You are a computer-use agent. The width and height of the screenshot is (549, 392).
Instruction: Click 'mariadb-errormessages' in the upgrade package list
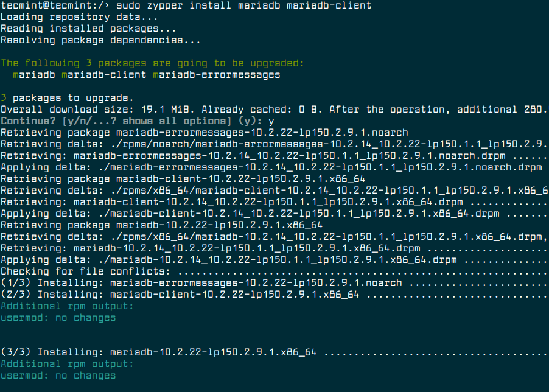coord(216,75)
